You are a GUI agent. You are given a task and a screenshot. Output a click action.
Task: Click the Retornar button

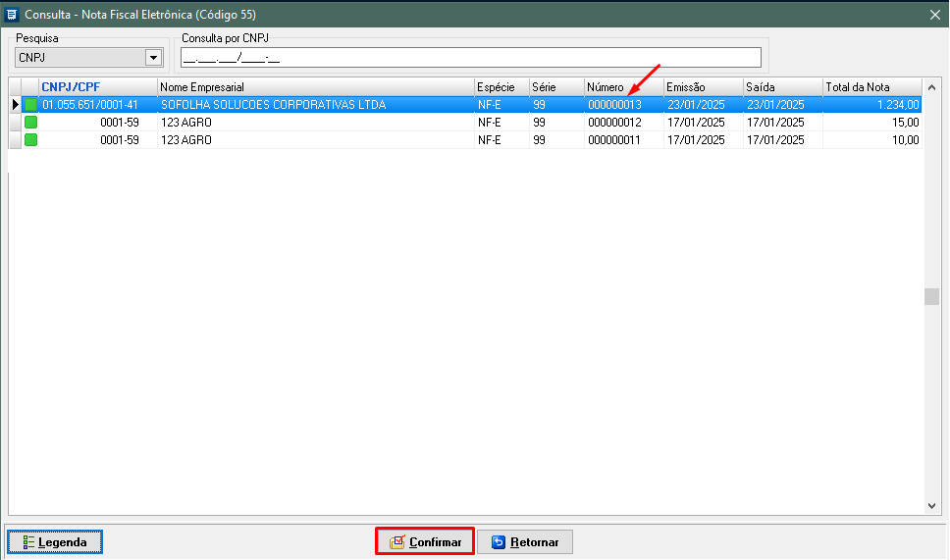point(524,541)
